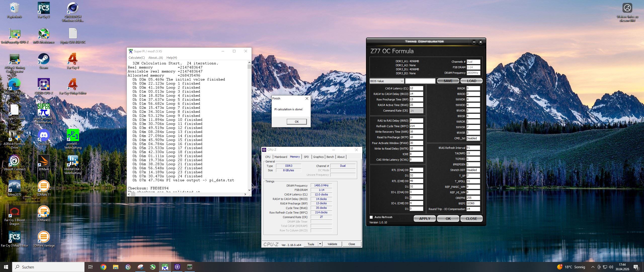Open TechPowerUp GPU-Z shortcut

coord(14,36)
